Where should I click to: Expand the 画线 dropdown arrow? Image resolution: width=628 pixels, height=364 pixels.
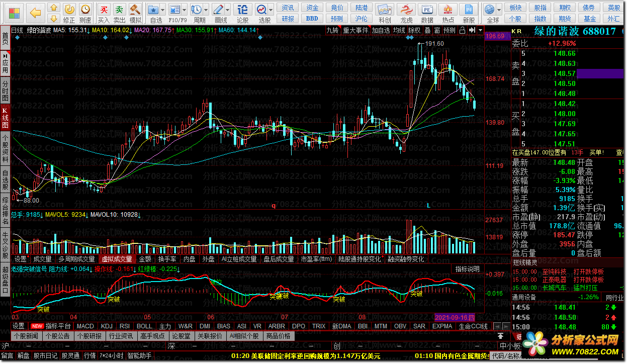coord(227,10)
